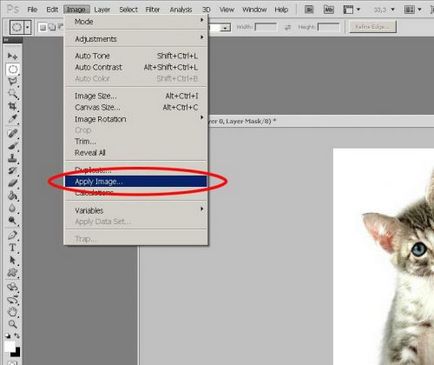This screenshot has height=365, width=434.
Task: Reset to default foreground and background colors
Action: pos(8,336)
